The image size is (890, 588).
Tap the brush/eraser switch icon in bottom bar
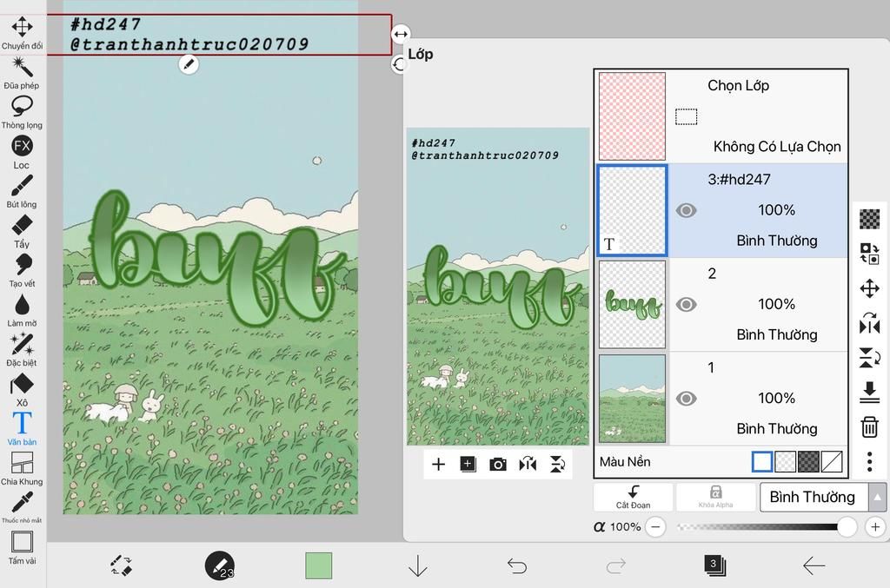[121, 565]
